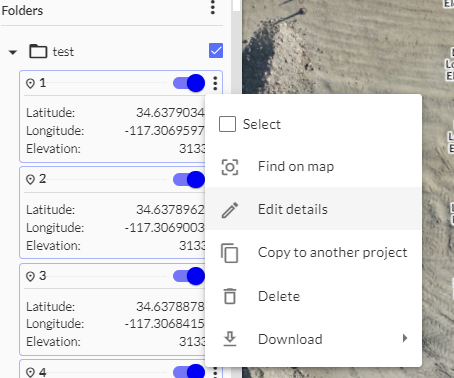Click the pencil icon for Edit details

(230, 210)
